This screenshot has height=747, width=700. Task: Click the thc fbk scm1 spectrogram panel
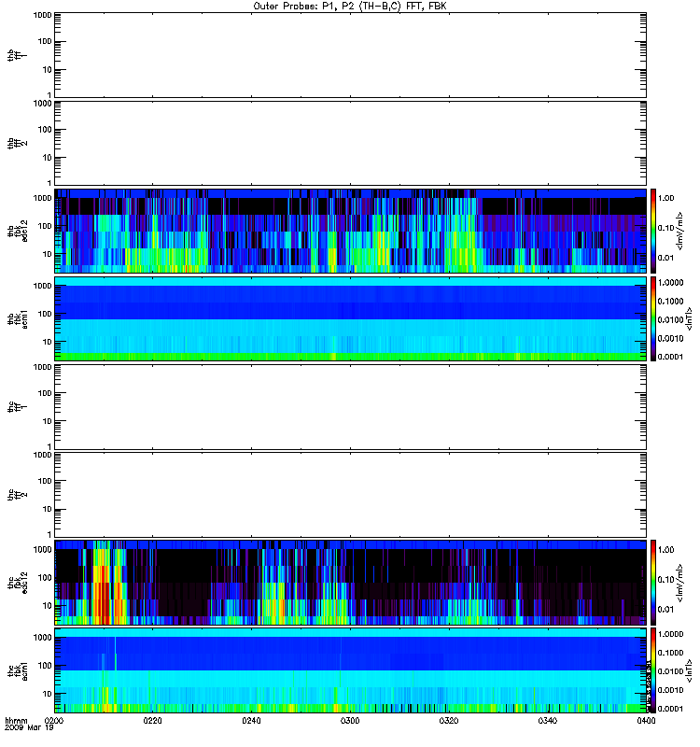pos(350,670)
